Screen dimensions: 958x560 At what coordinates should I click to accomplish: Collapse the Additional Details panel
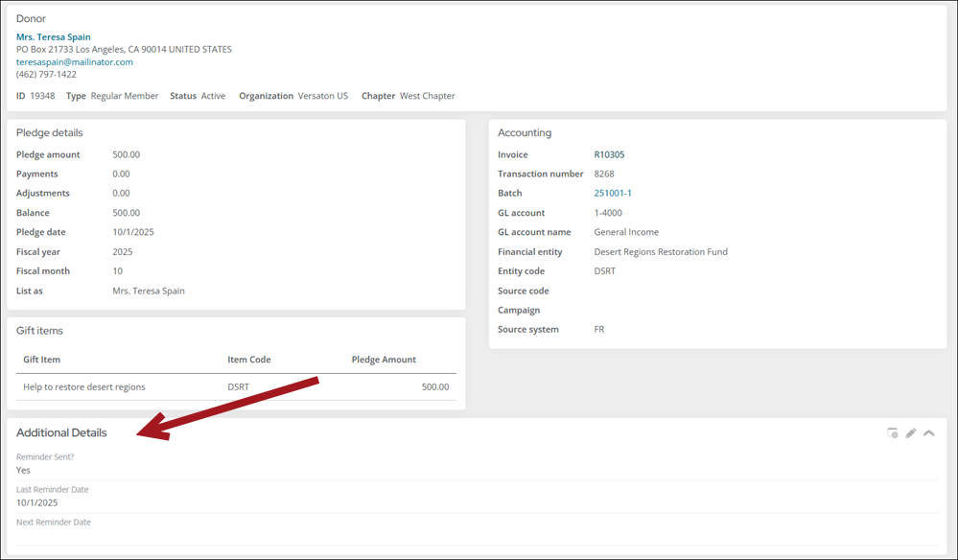(928, 433)
